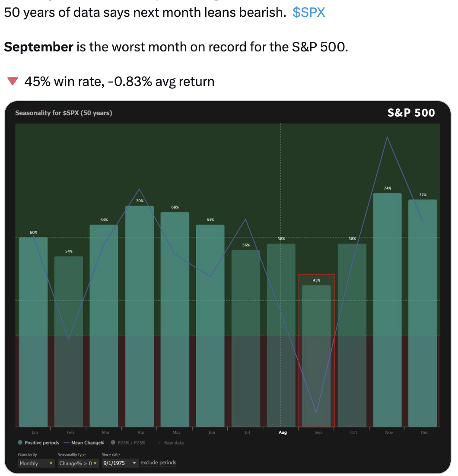The width and height of the screenshot is (458, 476).
Task: Select the February 54% bar
Action: coord(69,341)
